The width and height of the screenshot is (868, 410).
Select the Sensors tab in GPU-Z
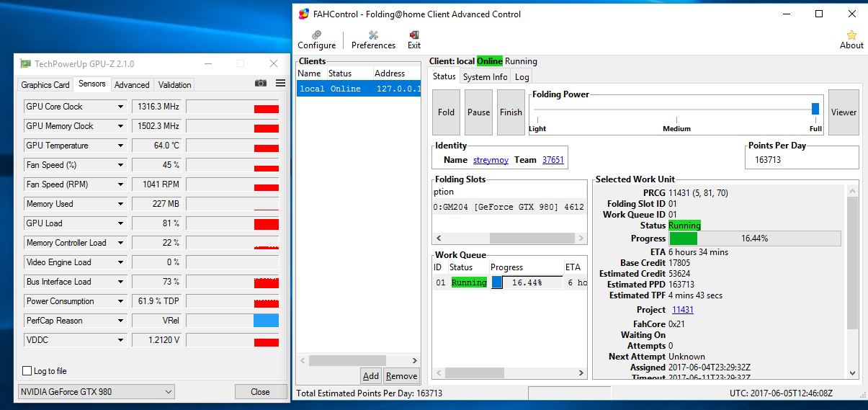click(x=92, y=84)
